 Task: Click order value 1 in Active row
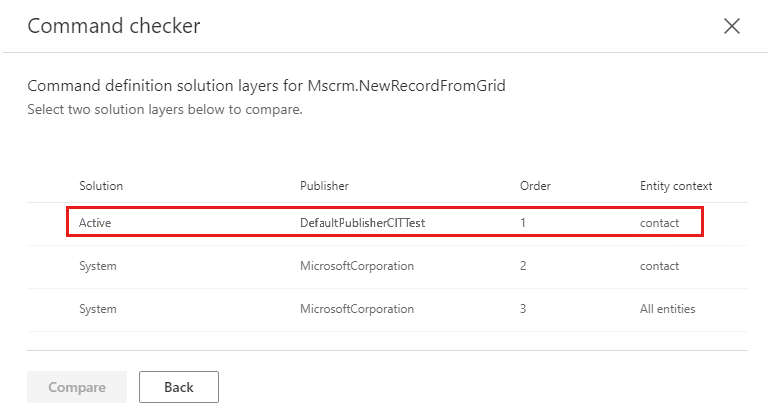tap(523, 223)
